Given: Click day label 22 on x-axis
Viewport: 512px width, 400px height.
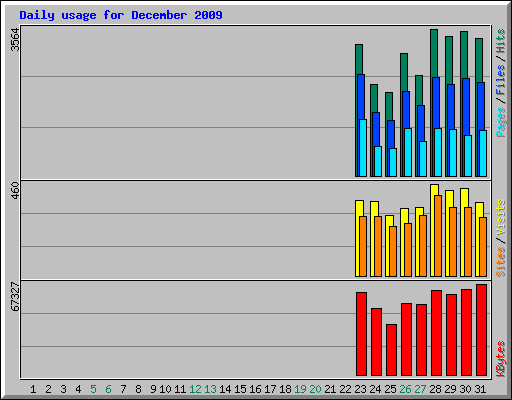Looking at the screenshot, I should coord(345,389).
